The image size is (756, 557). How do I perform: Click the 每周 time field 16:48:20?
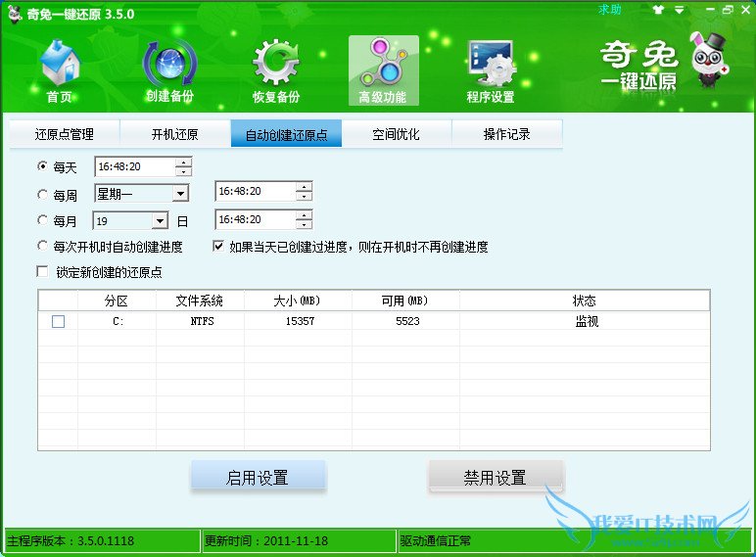pyautogui.click(x=255, y=191)
